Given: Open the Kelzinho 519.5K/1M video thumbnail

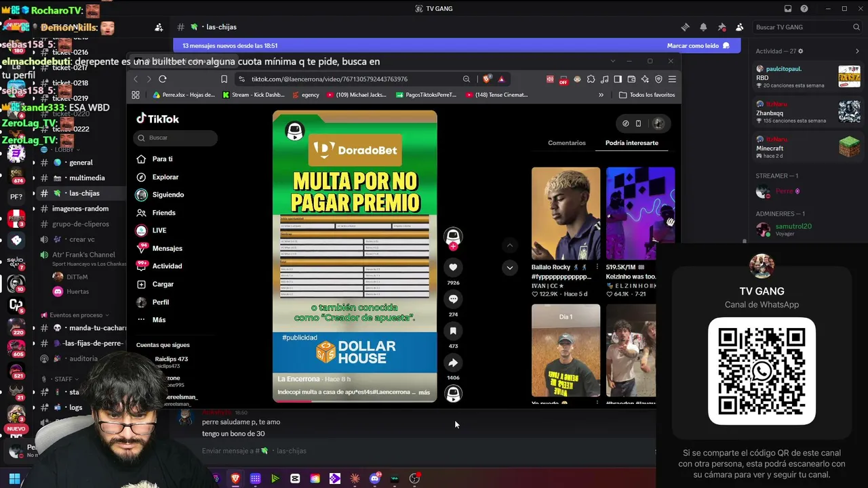Looking at the screenshot, I should (640, 213).
